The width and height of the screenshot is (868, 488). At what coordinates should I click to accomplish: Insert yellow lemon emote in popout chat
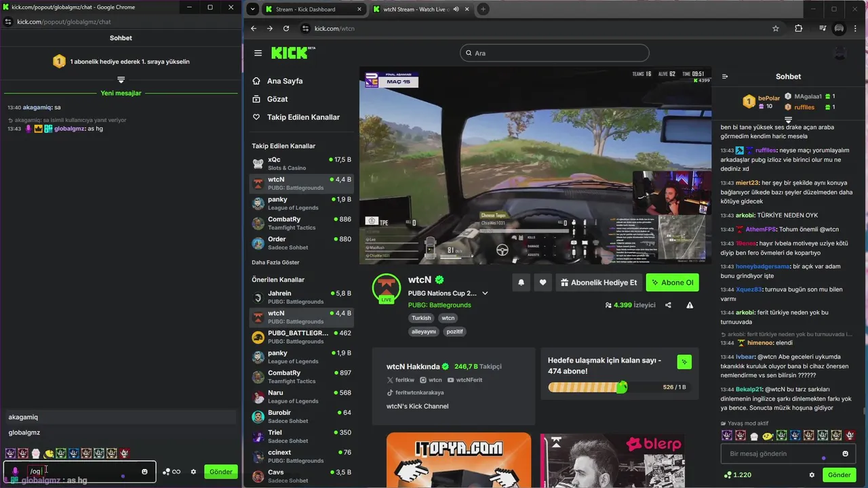tap(49, 453)
